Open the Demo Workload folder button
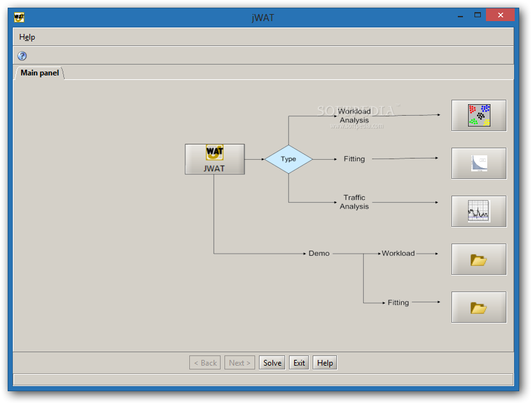The height and width of the screenshot is (404, 532). [479, 259]
